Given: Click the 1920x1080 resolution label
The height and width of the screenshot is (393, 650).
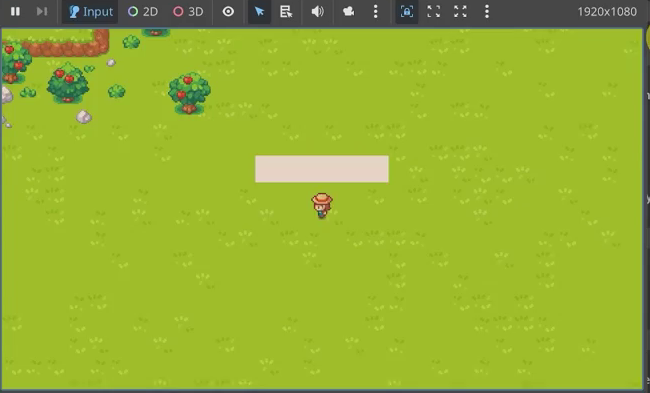Looking at the screenshot, I should (607, 12).
